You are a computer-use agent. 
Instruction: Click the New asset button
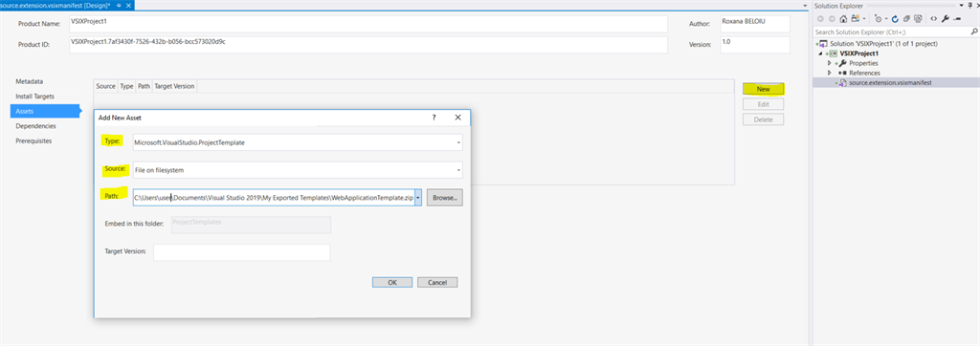(763, 89)
